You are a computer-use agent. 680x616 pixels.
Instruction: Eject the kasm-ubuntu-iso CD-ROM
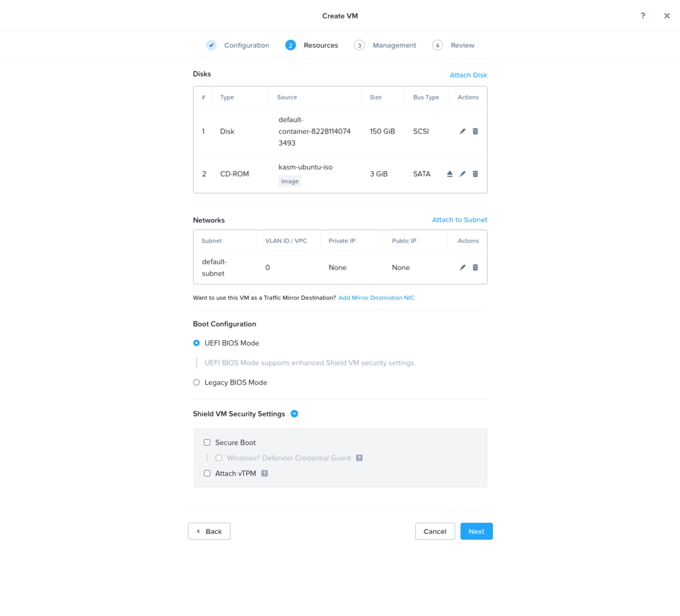coord(449,174)
